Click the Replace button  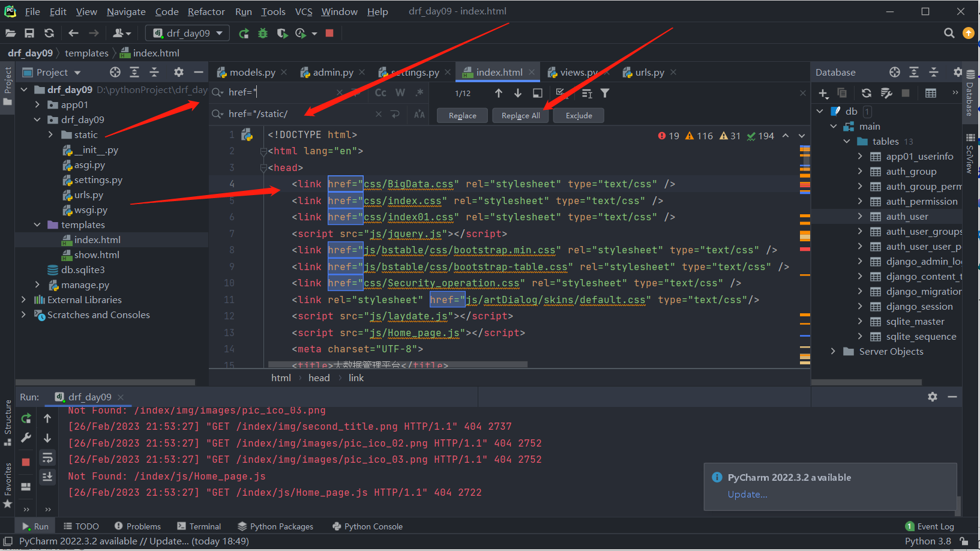(463, 115)
